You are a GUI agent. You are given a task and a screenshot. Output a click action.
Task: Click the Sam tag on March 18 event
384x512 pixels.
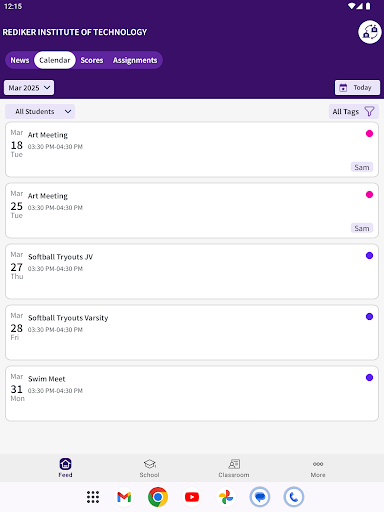[x=362, y=167]
